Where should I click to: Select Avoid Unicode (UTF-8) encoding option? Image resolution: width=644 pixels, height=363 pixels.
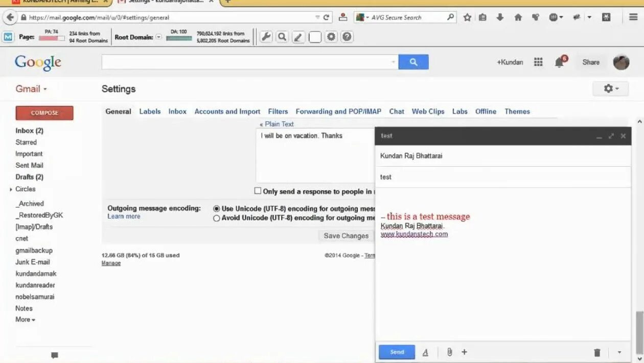(x=217, y=218)
